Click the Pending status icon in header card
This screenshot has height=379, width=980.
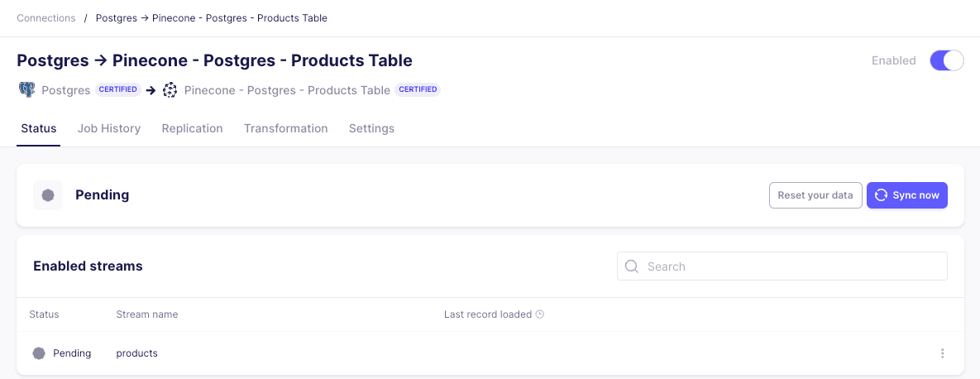[x=48, y=195]
